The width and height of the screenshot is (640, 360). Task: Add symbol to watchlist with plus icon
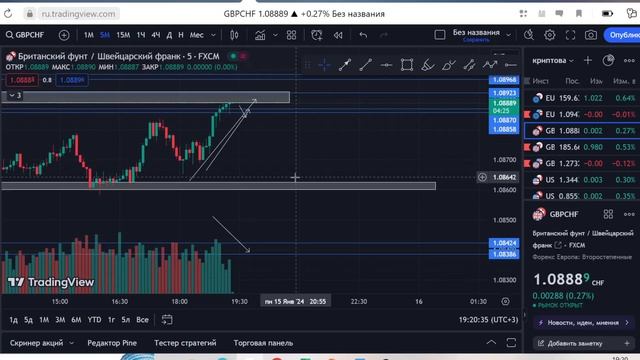point(588,60)
